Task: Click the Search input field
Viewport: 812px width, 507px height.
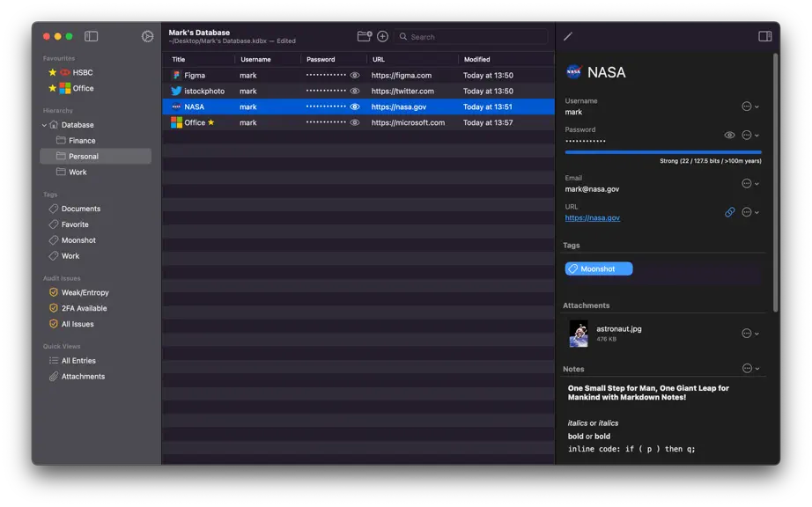Action: click(x=471, y=37)
